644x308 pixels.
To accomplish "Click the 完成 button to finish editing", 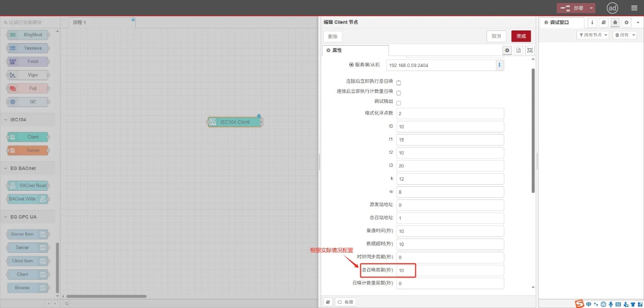I will 521,36.
